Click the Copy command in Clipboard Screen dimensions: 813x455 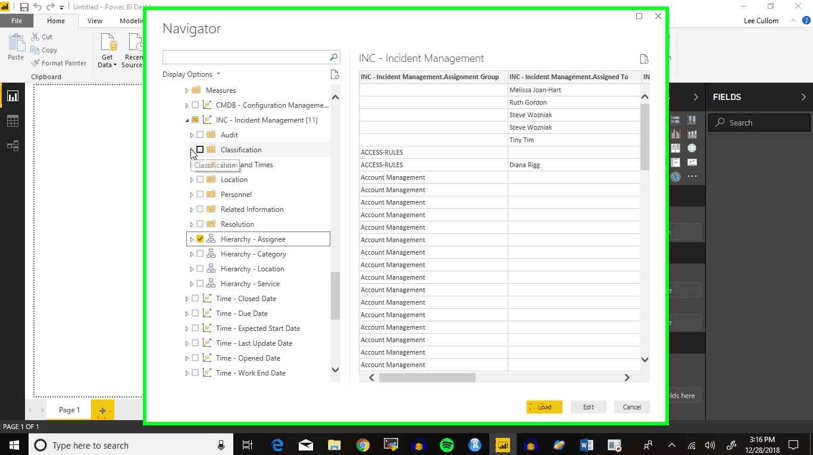[x=44, y=50]
